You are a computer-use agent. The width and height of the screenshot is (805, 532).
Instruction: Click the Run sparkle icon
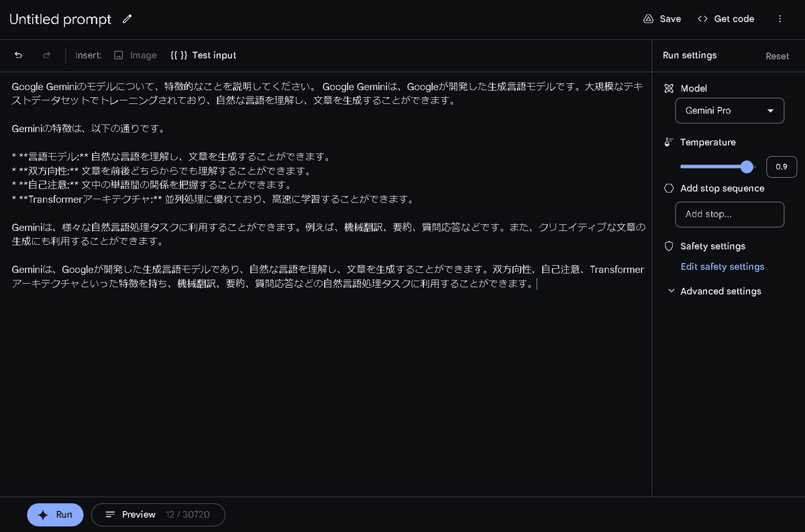pos(43,515)
